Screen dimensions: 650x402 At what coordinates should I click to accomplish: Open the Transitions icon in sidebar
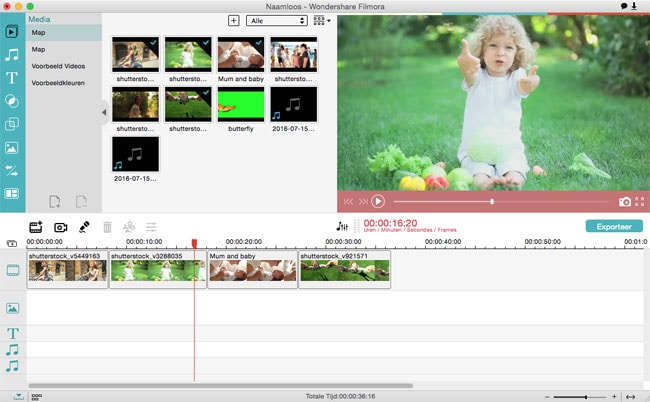[12, 170]
